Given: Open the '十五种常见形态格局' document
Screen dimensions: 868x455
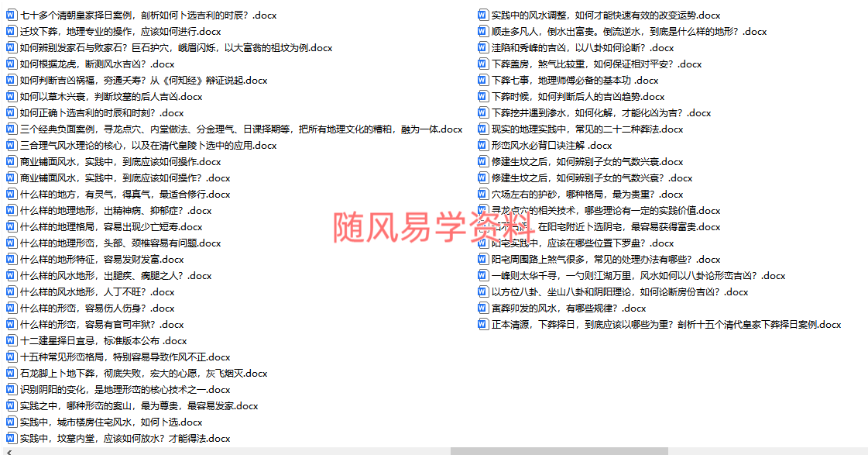Looking at the screenshot, I should (x=124, y=357).
